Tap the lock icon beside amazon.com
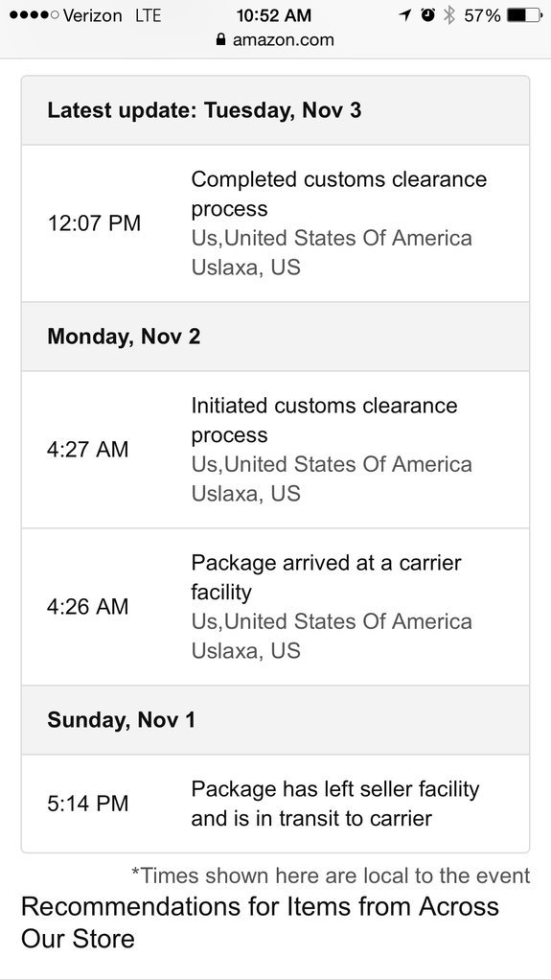Screen dimensions: 551x980 click(219, 40)
